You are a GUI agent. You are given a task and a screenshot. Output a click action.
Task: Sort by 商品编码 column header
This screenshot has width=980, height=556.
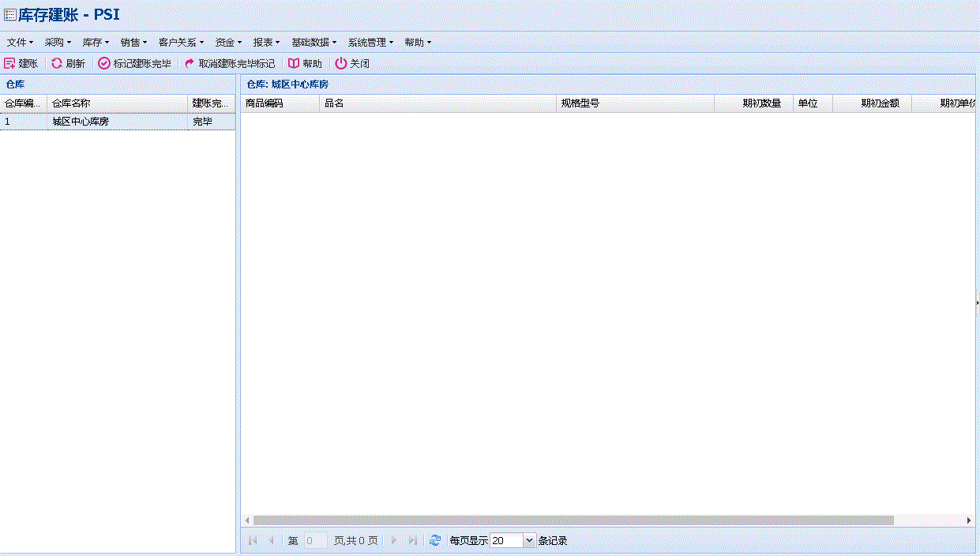280,103
